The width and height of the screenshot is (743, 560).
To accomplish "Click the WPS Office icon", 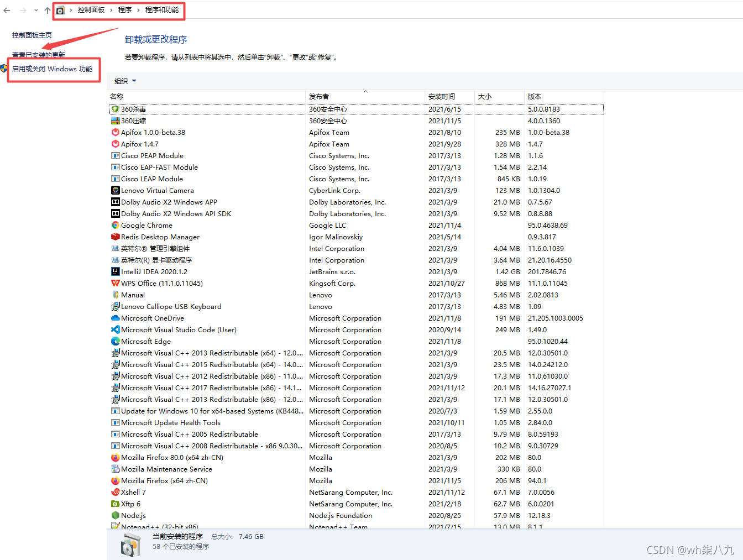I will 116,283.
